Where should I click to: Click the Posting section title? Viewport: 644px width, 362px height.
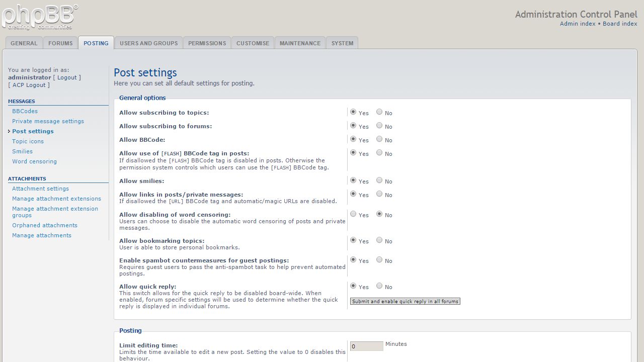pos(130,331)
